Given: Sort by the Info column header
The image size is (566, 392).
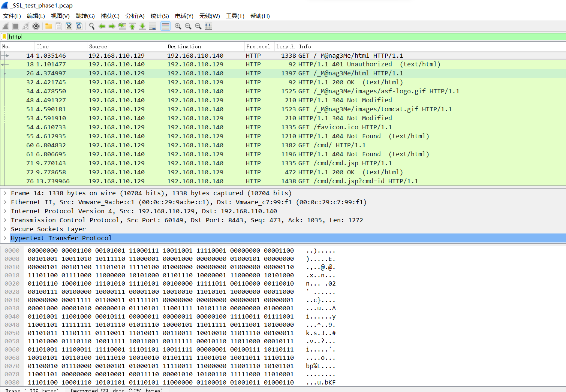Looking at the screenshot, I should pos(431,46).
